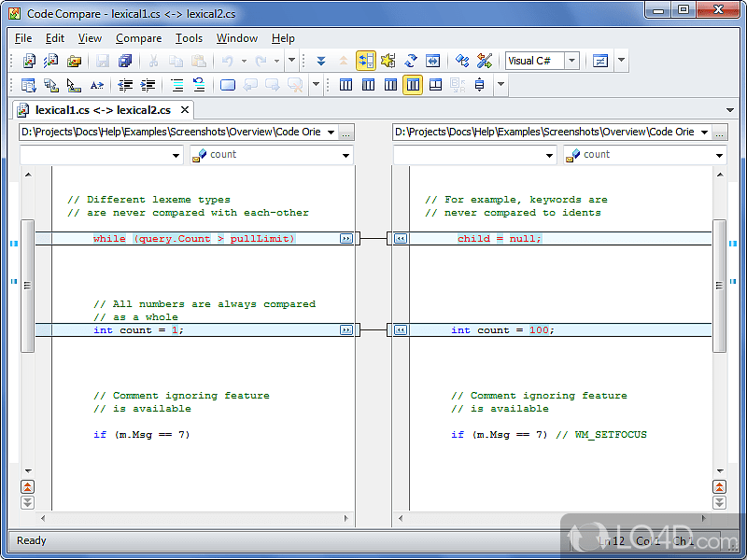Select the third three-column layout button

tap(390, 85)
